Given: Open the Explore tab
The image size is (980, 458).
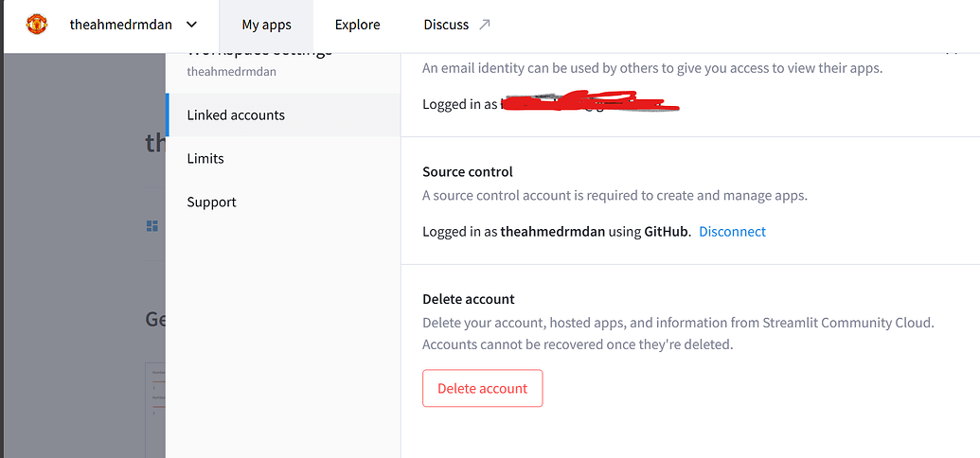Looking at the screenshot, I should coord(357,25).
